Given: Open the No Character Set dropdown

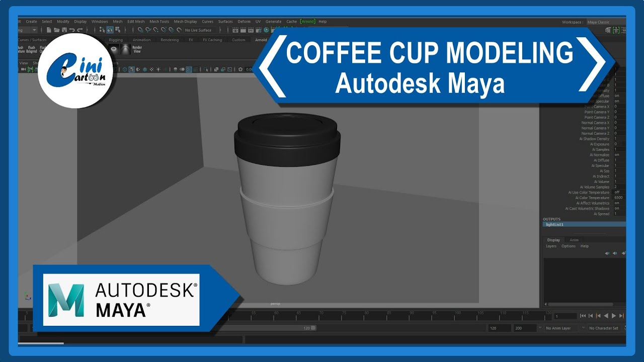Looking at the screenshot, I should [604, 328].
